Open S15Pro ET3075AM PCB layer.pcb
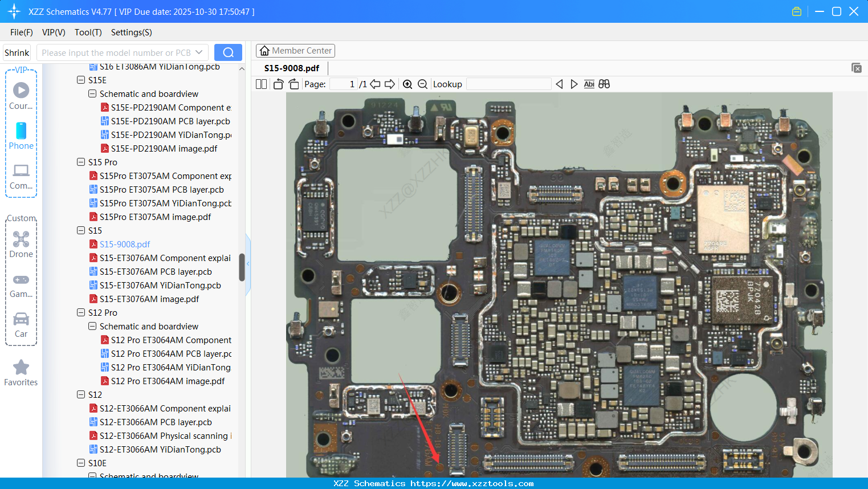The image size is (868, 489). (161, 190)
